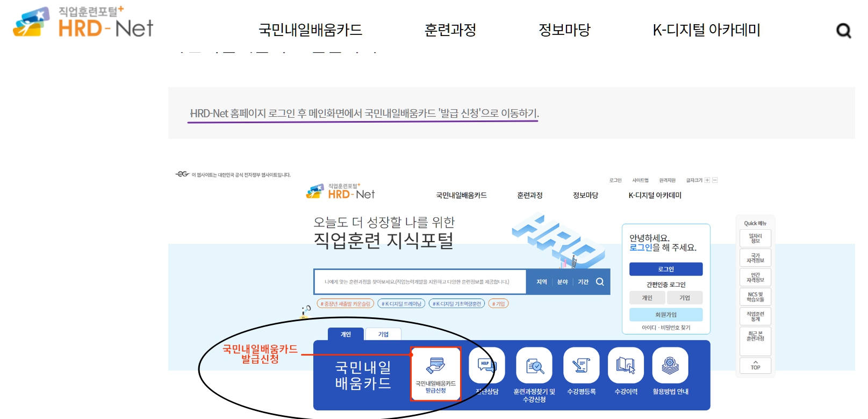The image size is (868, 419).
Task: Open K-디지털 아카데미 menu in the top header
Action: (x=706, y=30)
